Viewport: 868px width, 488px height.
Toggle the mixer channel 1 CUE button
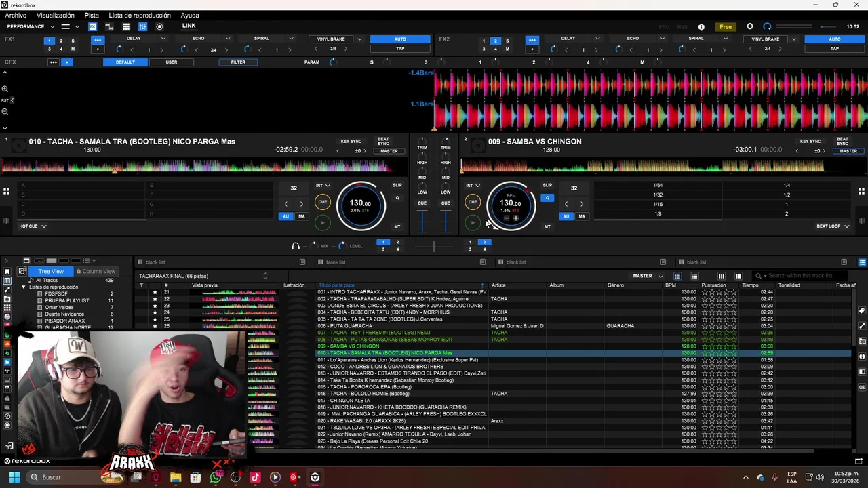[x=422, y=203]
